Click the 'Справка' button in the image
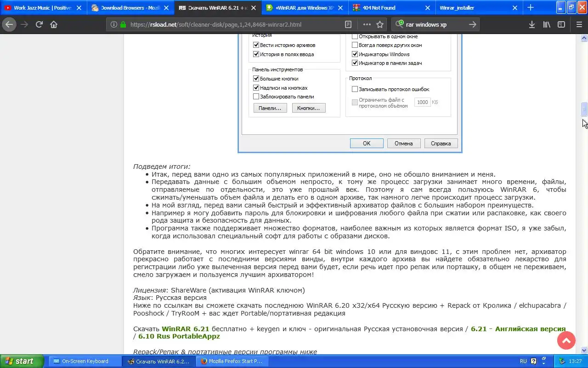Viewport: 588px width, 368px height. click(x=441, y=144)
